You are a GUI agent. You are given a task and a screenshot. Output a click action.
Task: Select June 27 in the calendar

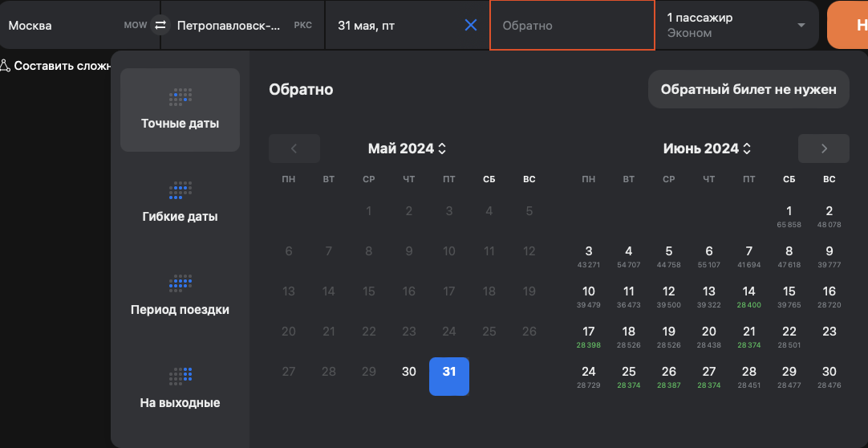point(708,377)
